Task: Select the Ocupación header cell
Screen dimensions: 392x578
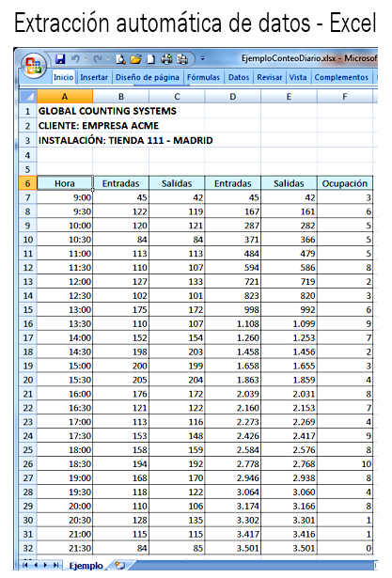Action: [x=345, y=183]
